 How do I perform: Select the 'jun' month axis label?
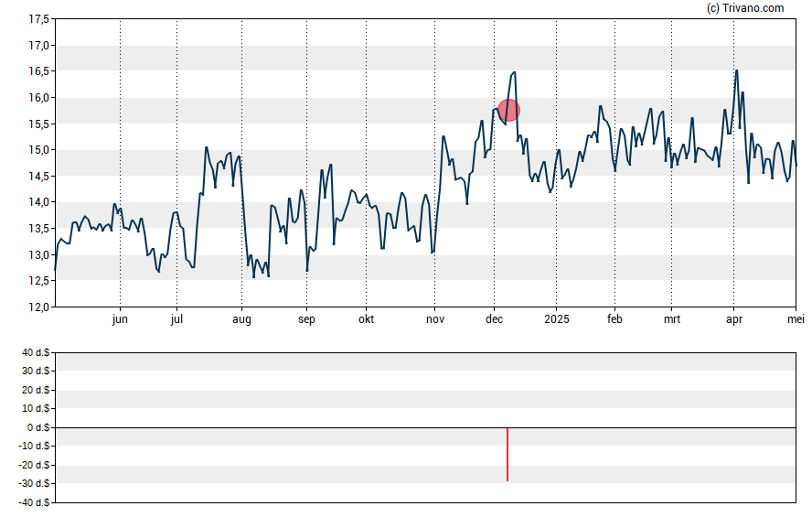(120, 319)
